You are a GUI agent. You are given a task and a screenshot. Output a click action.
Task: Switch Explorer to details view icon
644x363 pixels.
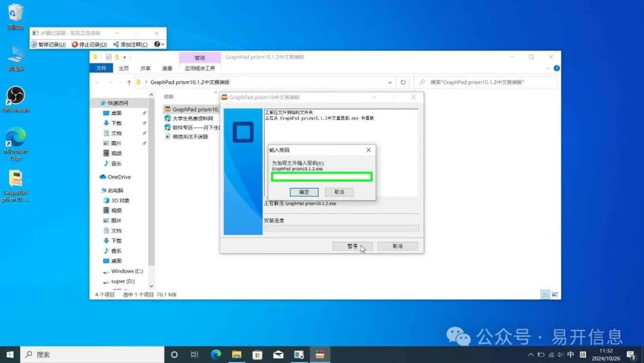coord(545,294)
